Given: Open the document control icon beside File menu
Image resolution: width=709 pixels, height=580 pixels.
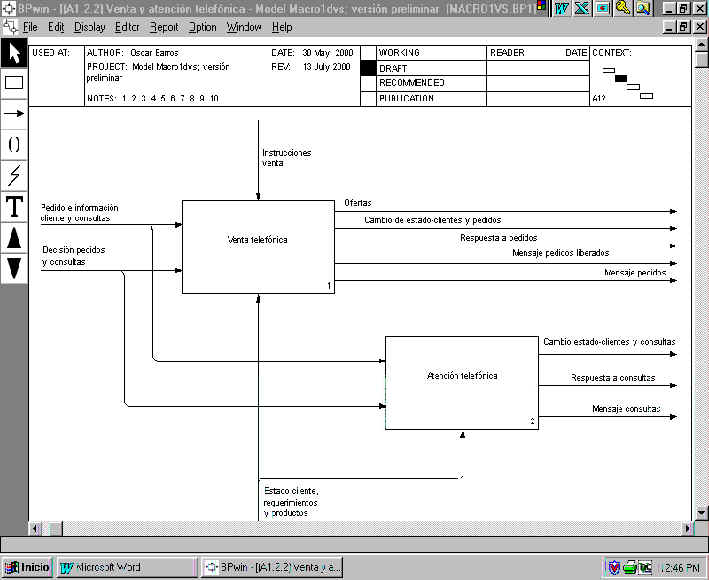Looking at the screenshot, I should click(9, 27).
